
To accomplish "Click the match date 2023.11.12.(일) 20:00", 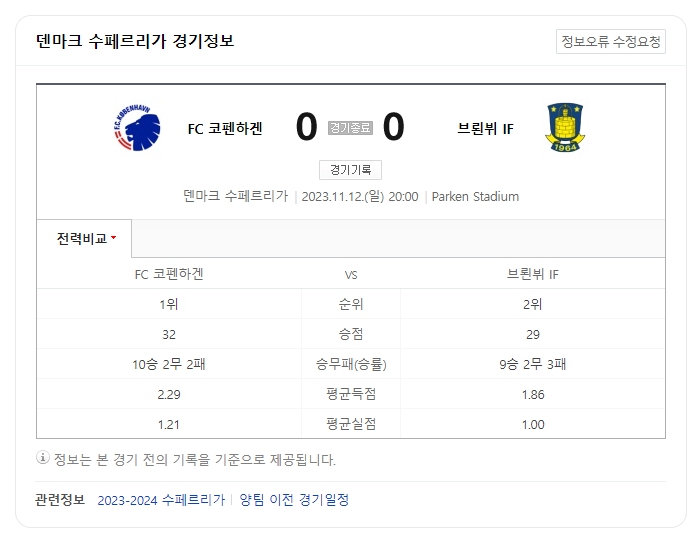I will [x=360, y=196].
